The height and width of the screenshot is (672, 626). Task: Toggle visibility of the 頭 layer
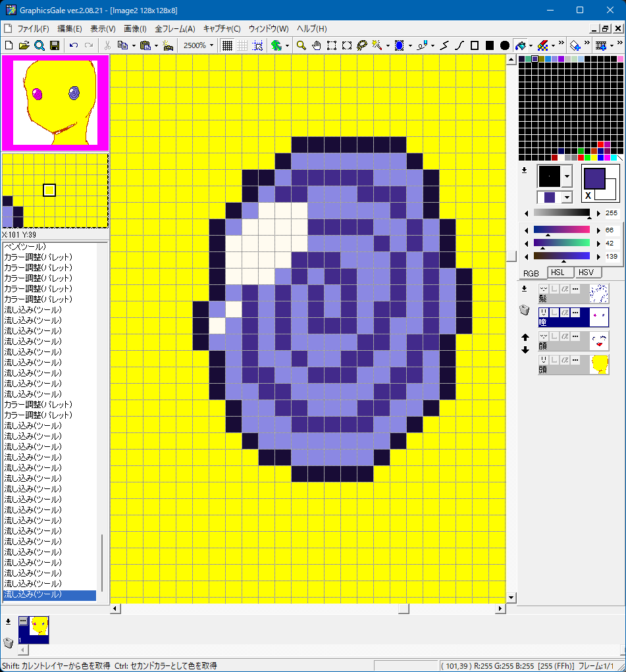(x=544, y=360)
